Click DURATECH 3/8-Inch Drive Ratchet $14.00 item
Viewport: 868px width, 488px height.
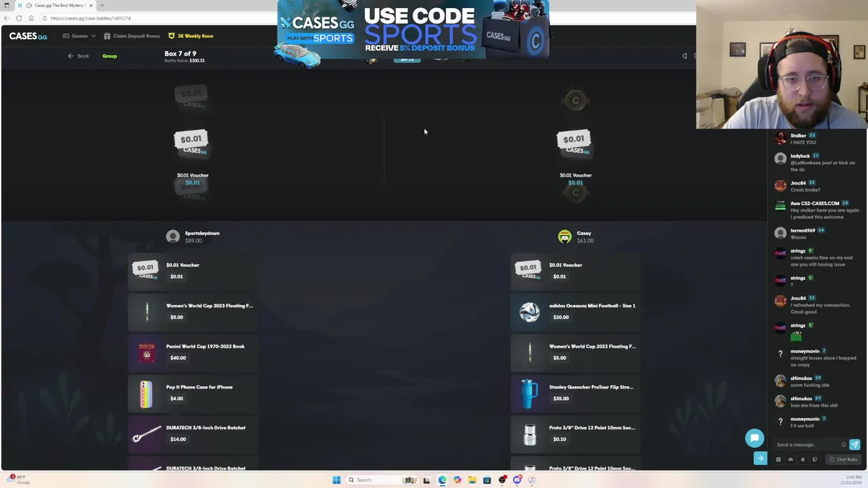(193, 433)
